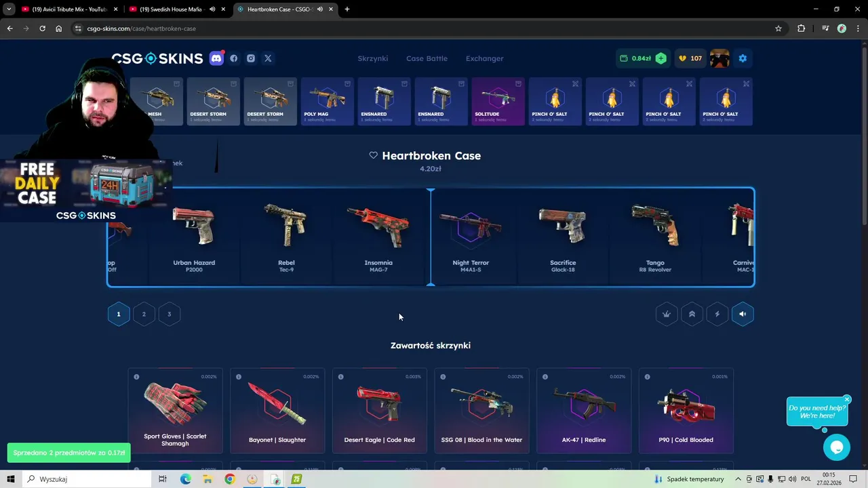The width and height of the screenshot is (868, 488).
Task: Click the CSGO-SKINS logo
Action: tap(157, 58)
